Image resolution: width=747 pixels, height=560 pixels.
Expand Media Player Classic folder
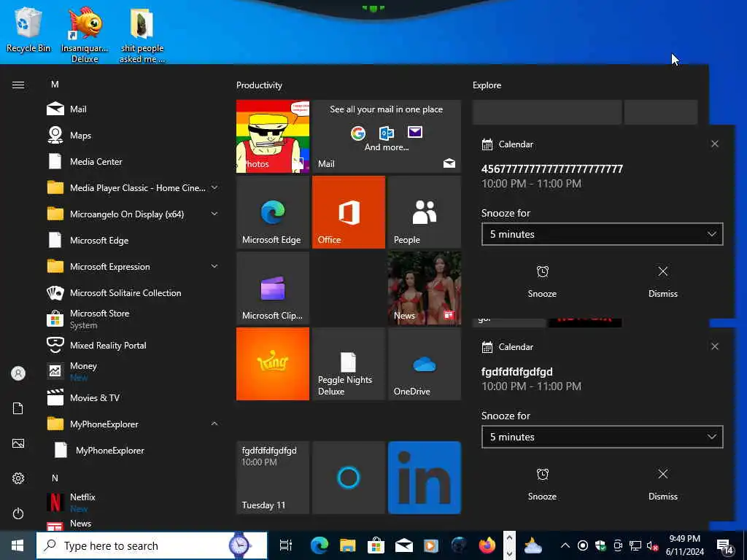pyautogui.click(x=131, y=187)
